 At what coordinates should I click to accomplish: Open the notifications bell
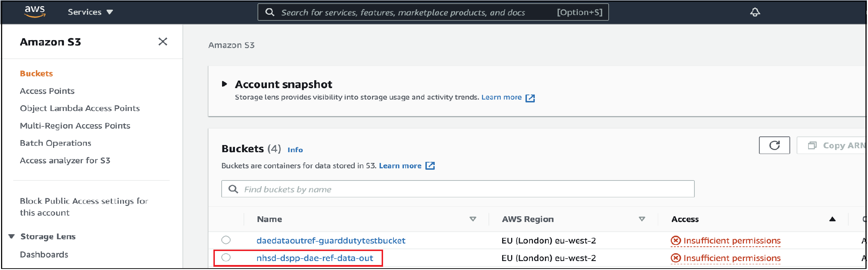(755, 12)
